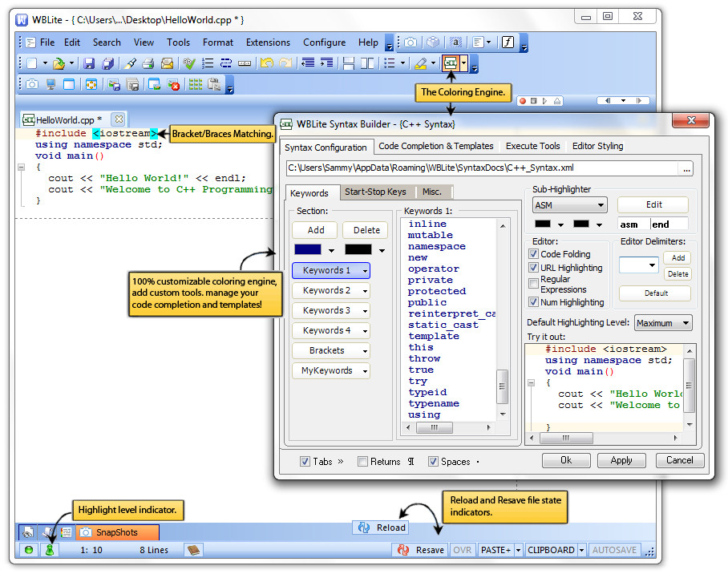Click the dark blue section color swatch

coord(308,250)
